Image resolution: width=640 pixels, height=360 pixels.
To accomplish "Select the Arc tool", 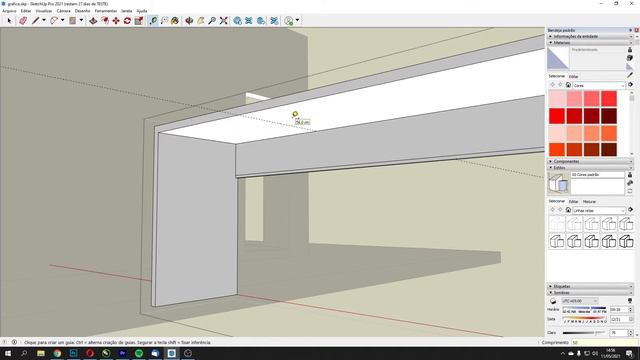I will (x=54, y=20).
